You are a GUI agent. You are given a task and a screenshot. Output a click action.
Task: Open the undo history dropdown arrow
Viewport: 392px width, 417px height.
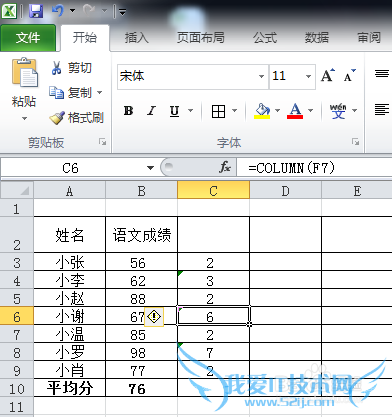click(72, 11)
